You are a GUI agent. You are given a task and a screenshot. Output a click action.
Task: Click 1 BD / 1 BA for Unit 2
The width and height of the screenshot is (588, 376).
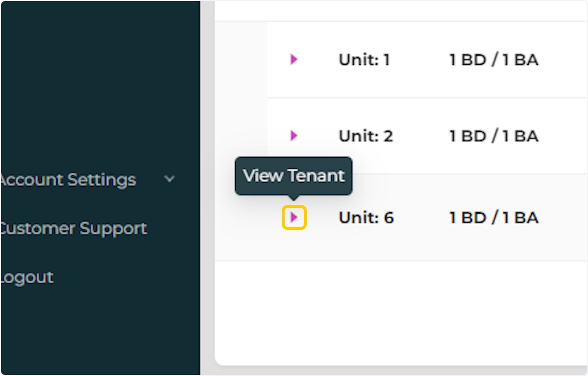[493, 136]
